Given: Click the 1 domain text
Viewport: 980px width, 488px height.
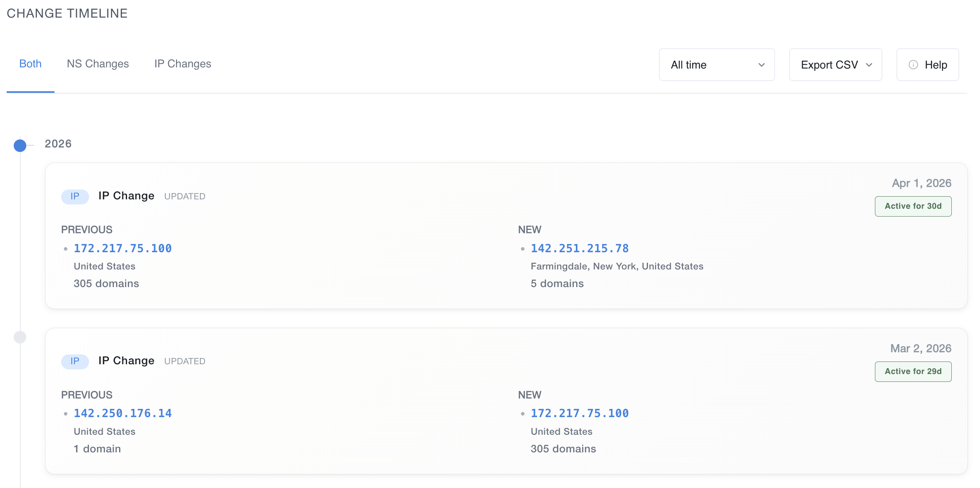Looking at the screenshot, I should coord(97,449).
